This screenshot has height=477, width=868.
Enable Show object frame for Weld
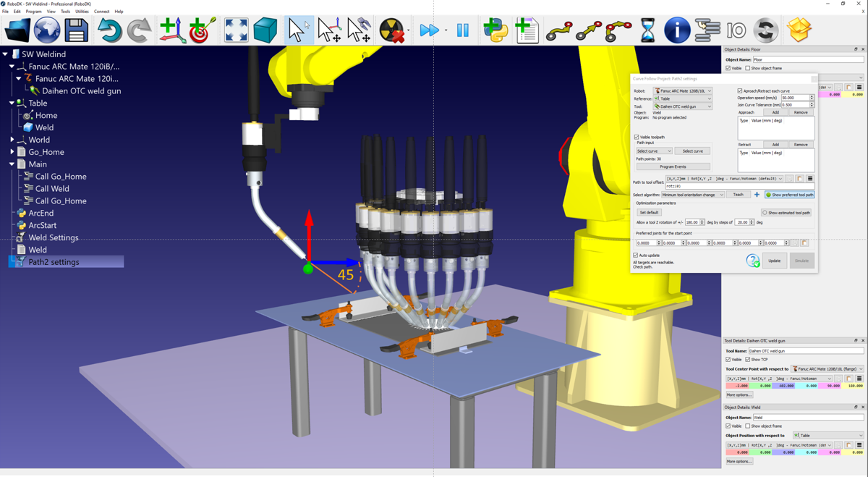point(748,426)
